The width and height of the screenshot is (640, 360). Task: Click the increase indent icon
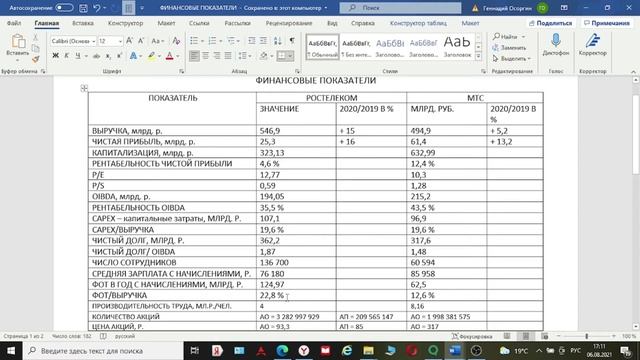[x=263, y=40]
